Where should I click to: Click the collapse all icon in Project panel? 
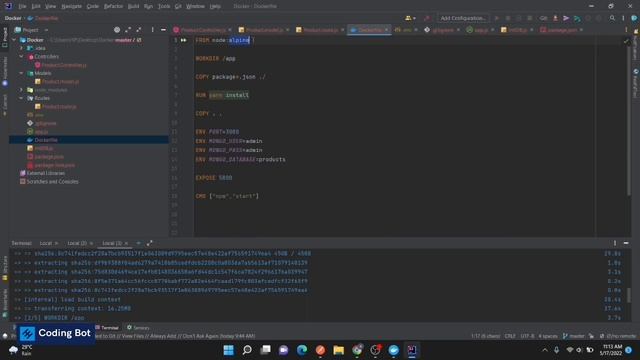[x=139, y=30]
